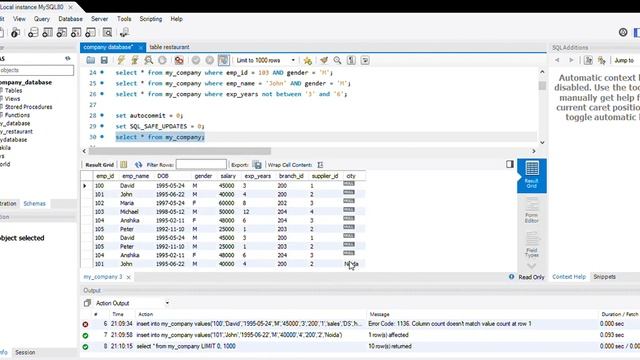Create new view icon in main toolbar
The height and width of the screenshot is (360, 640).
click(x=62, y=33)
